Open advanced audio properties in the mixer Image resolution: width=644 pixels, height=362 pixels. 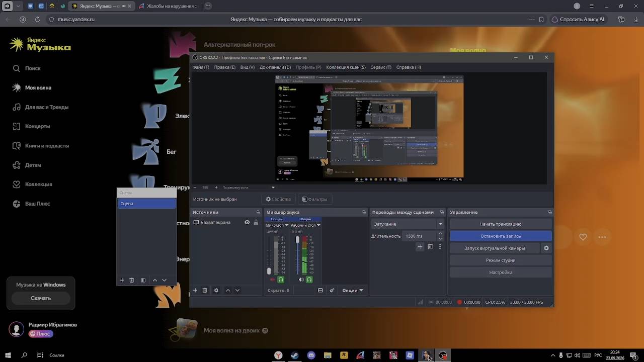pos(332,290)
